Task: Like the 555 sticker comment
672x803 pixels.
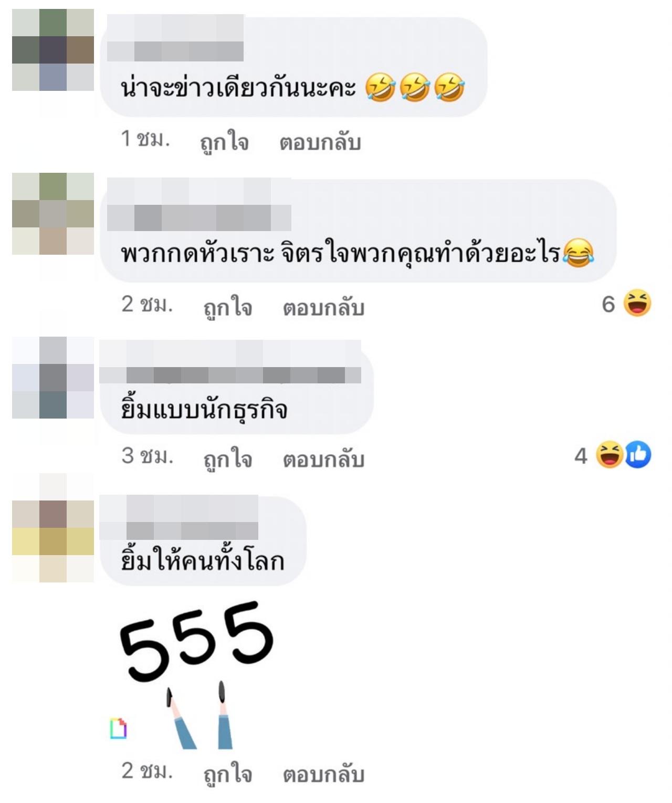Action: (x=228, y=775)
